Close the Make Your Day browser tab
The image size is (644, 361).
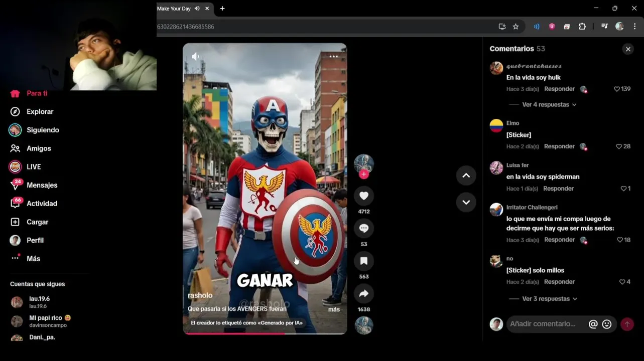point(207,9)
